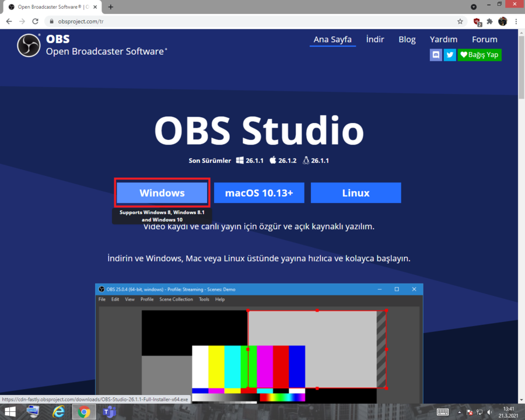Click the Linux download button
Viewport: 525px width, 420px height.
[356, 192]
